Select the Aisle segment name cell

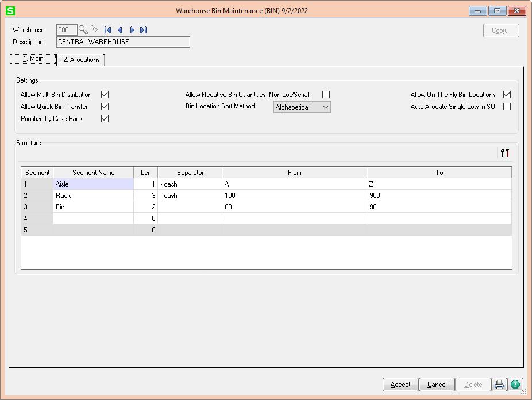93,184
